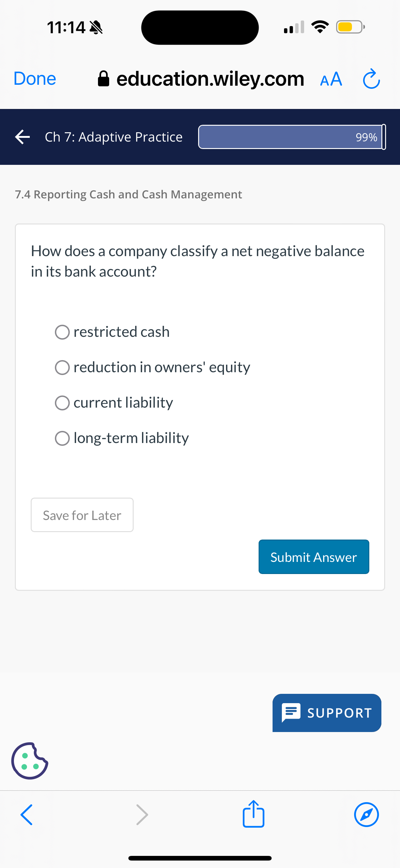Select long-term liability option
The height and width of the screenshot is (868, 400).
click(62, 438)
